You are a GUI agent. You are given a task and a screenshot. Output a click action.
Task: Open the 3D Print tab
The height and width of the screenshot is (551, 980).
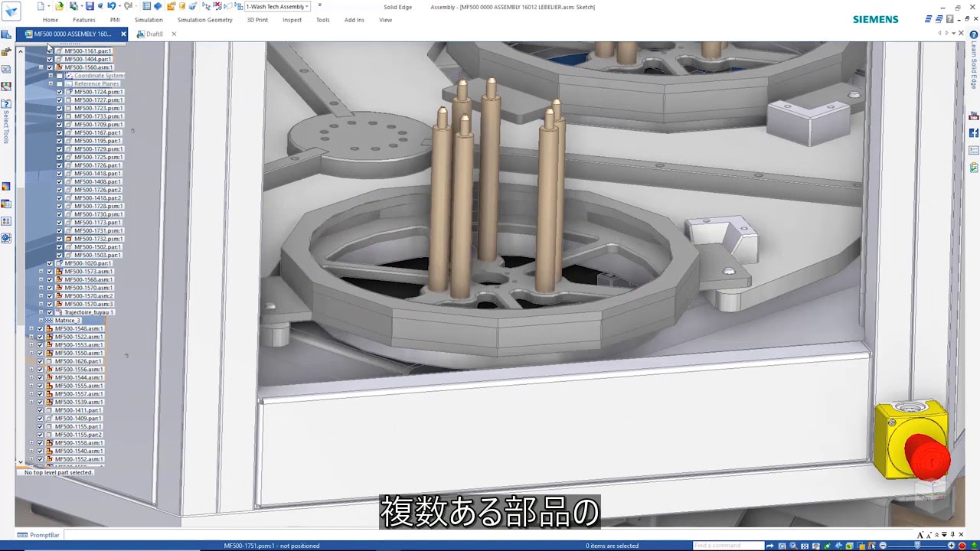tap(257, 20)
